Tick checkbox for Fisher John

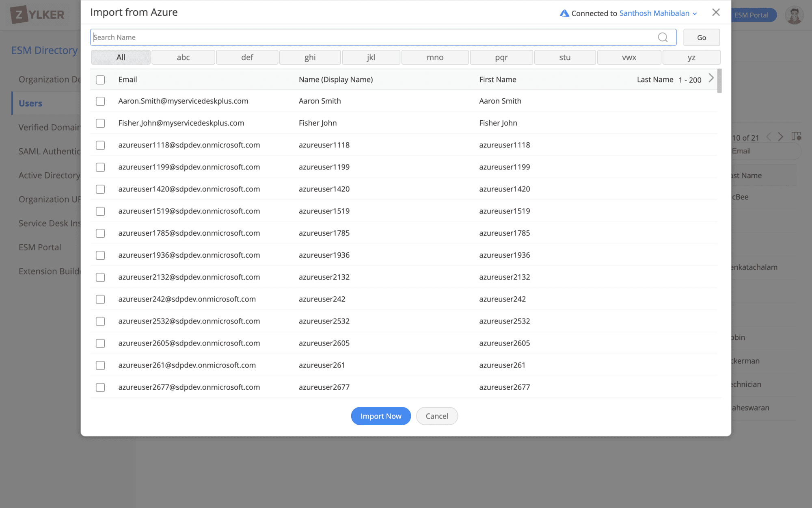point(100,123)
